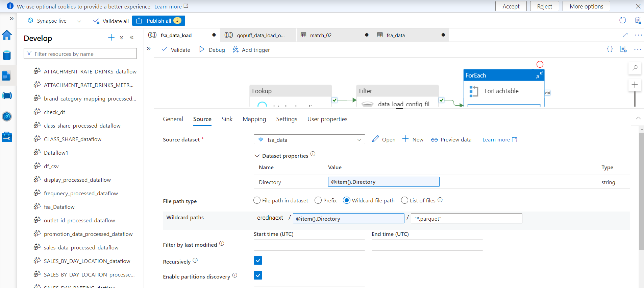This screenshot has width=644, height=288.
Task: Click the refresh icon in top bar
Action: (622, 20)
